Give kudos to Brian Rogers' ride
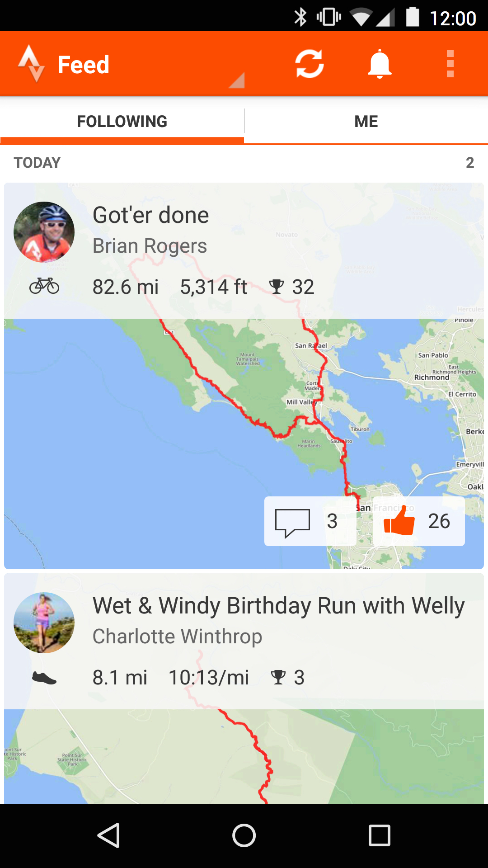 (x=418, y=521)
